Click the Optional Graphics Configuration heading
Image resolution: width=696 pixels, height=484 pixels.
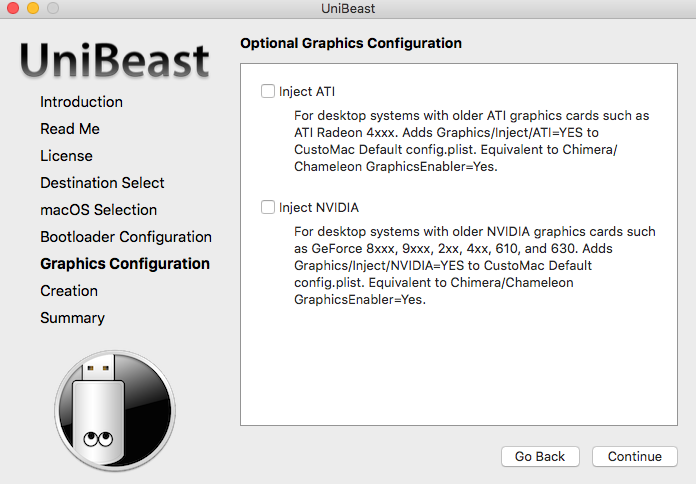[351, 43]
